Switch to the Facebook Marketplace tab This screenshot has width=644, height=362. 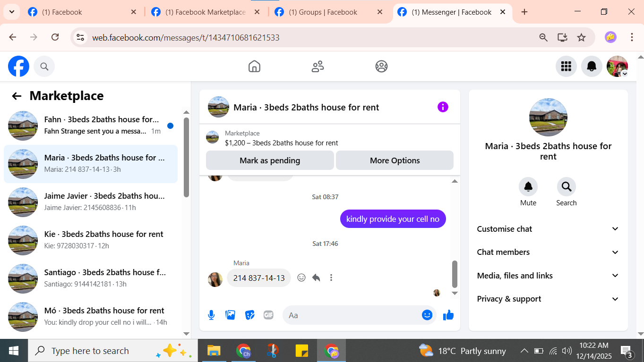click(206, 12)
